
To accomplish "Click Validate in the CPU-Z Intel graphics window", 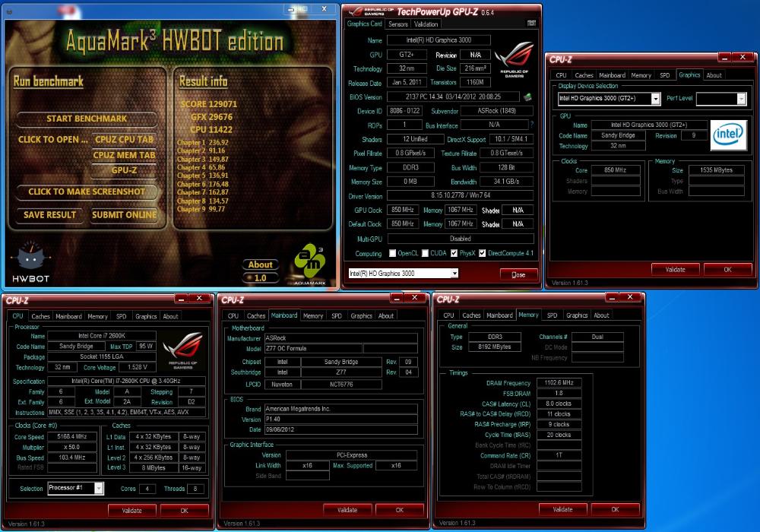I will click(675, 269).
